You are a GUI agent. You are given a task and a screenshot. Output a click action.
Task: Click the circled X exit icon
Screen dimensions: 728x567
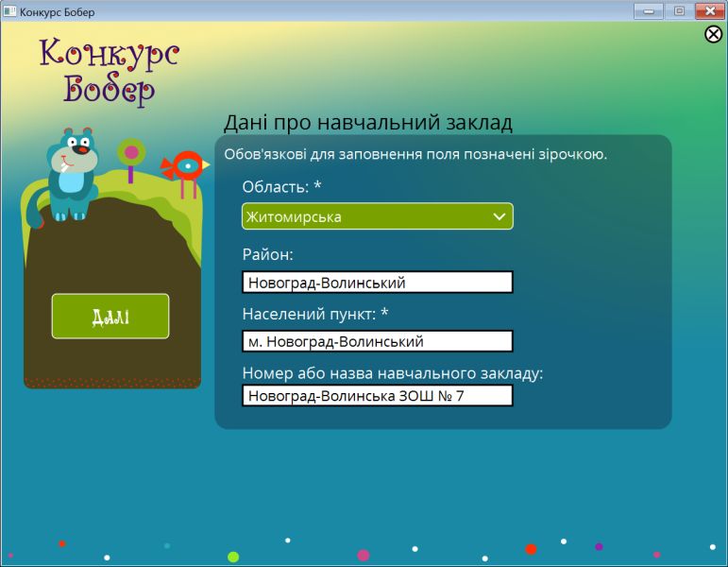(713, 34)
